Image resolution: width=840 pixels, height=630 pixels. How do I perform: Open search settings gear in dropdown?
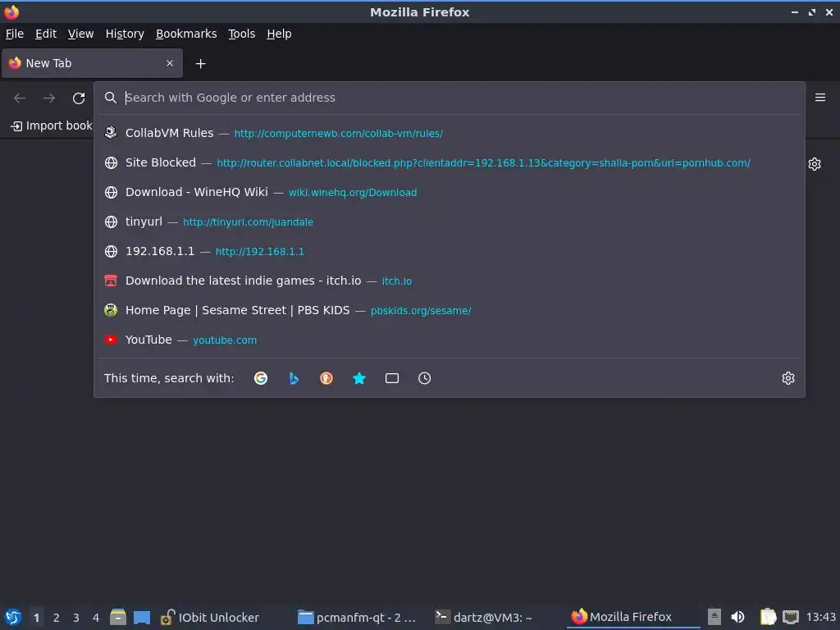pos(787,378)
